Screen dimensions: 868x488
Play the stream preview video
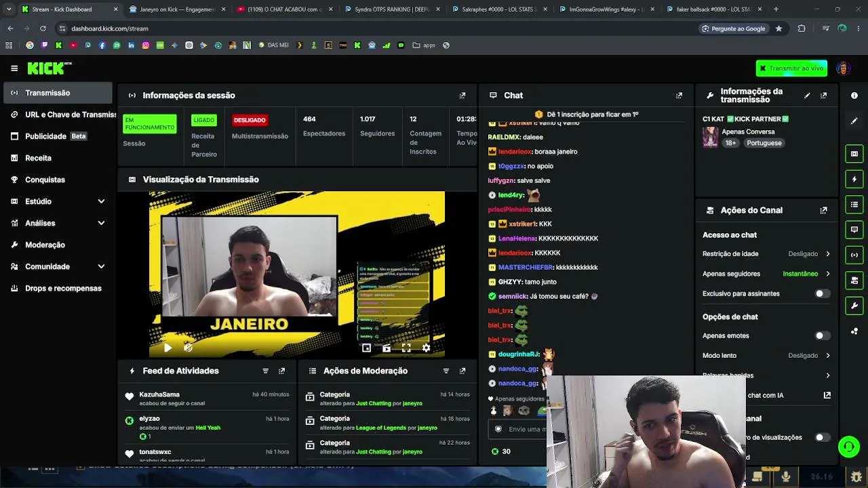(x=167, y=348)
